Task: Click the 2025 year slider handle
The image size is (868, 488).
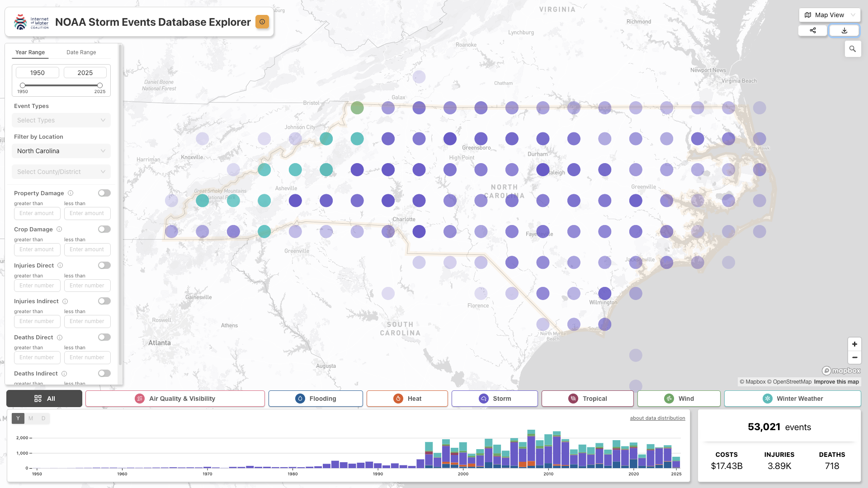Action: pyautogui.click(x=100, y=85)
